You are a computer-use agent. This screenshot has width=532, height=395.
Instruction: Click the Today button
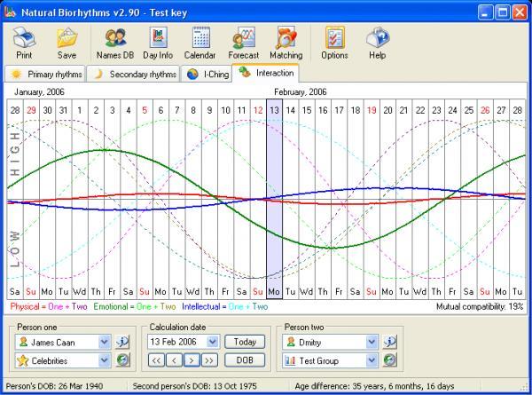click(x=245, y=342)
